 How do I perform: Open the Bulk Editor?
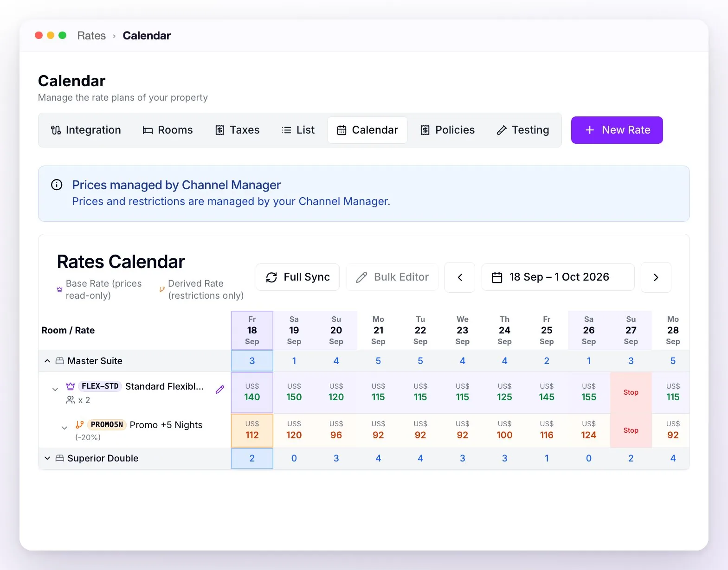click(x=392, y=277)
